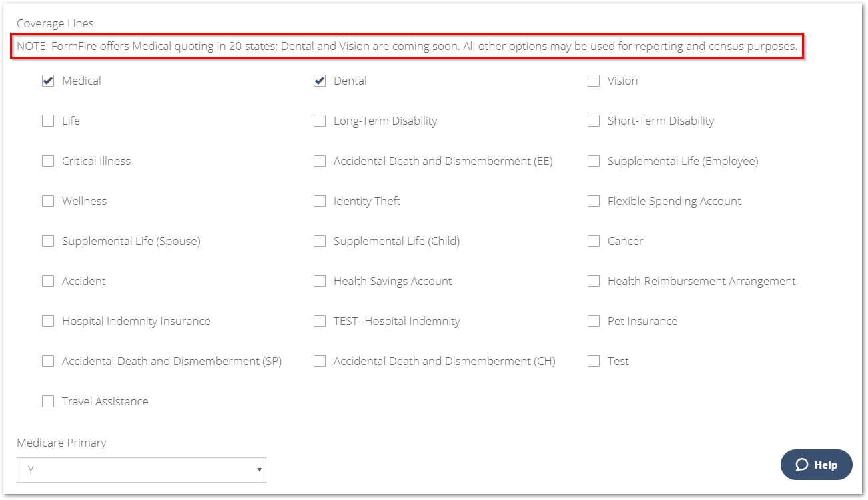Open the Medicare Primary dropdown
The width and height of the screenshot is (868, 500).
141,470
